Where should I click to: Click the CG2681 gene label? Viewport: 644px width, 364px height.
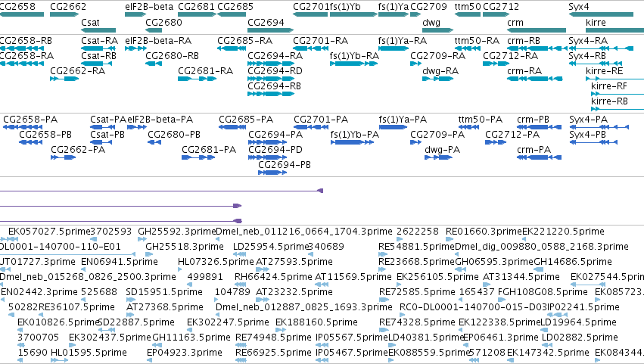click(196, 7)
